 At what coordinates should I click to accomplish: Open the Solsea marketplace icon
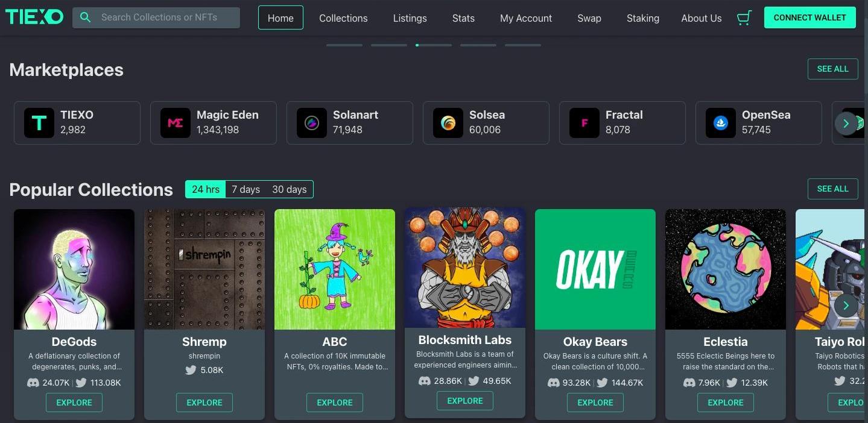[448, 123]
